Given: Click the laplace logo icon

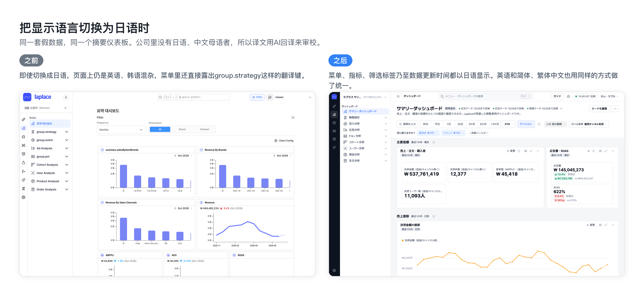Looking at the screenshot, I should point(27,97).
